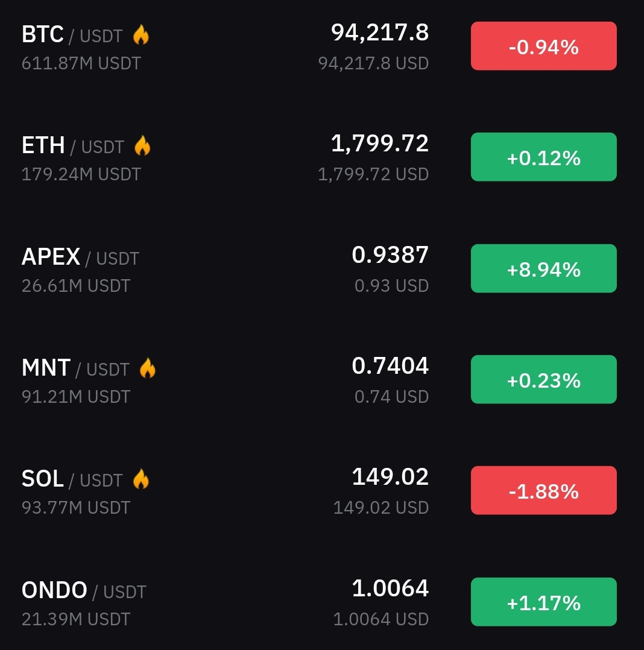This screenshot has width=644, height=650.
Task: Tap the green +1.17% ONDO change badge
Action: (544, 602)
